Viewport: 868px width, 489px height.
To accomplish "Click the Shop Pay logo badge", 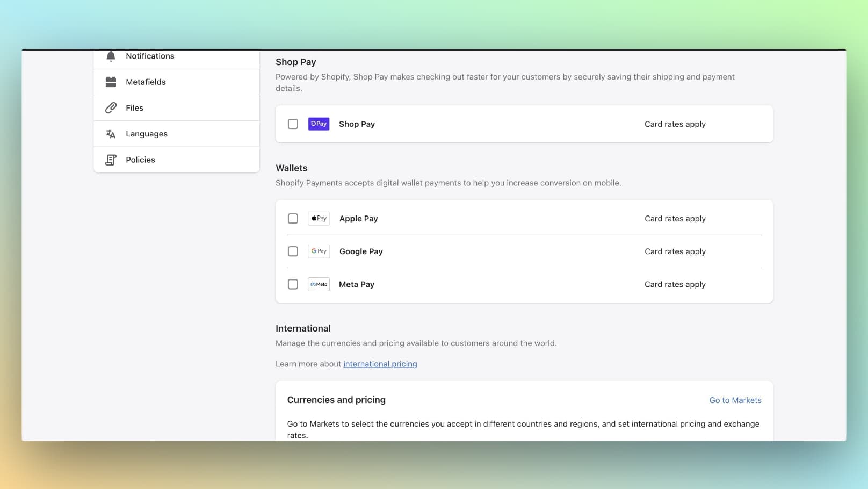I will point(319,124).
